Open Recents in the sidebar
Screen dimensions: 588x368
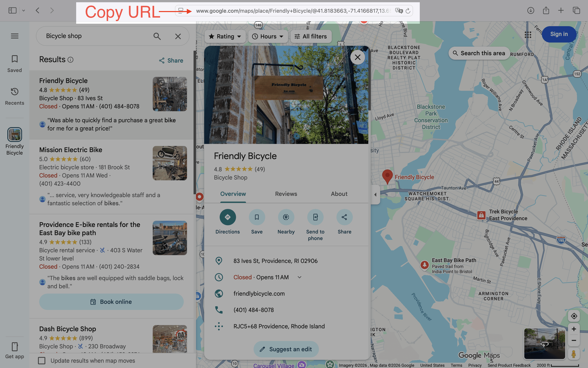(x=14, y=96)
